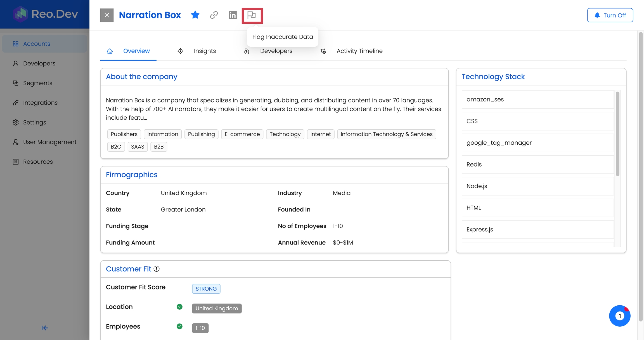Collapse the sidebar with arrow icon
Viewport: 644px width, 340px height.
[x=44, y=328]
